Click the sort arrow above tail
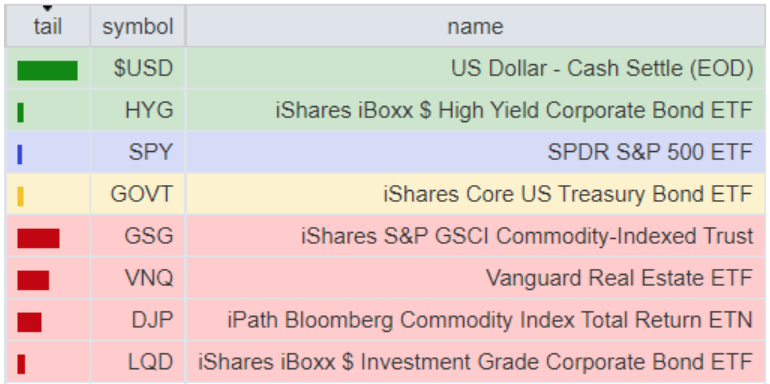 point(47,8)
